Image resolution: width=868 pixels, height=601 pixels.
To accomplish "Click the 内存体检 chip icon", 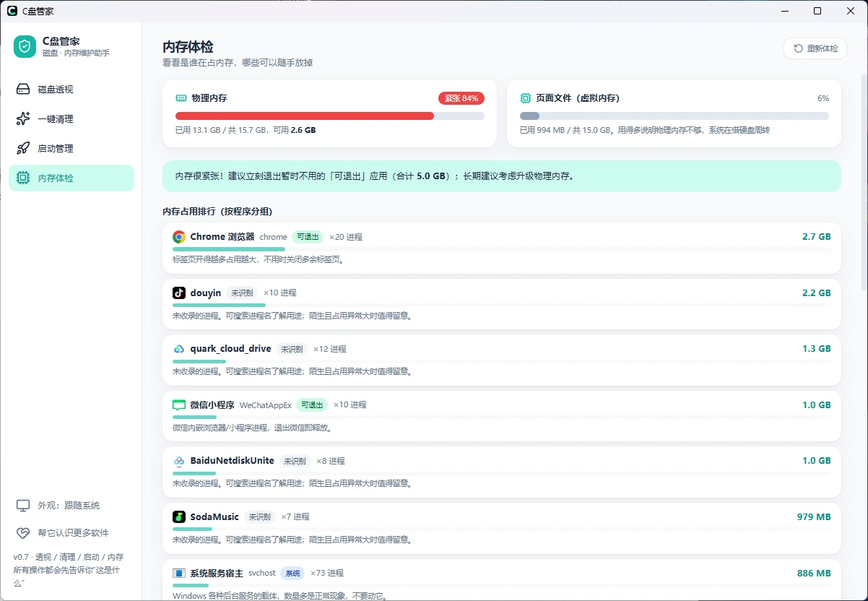I will (23, 178).
